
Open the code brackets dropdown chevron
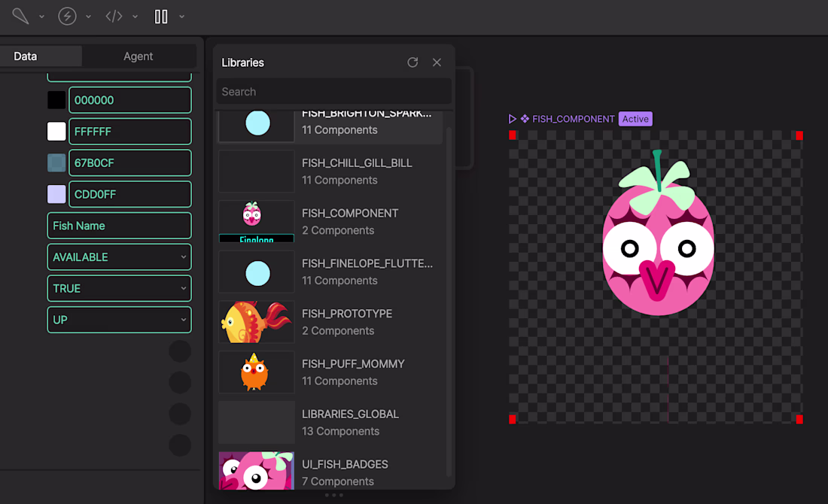point(135,17)
